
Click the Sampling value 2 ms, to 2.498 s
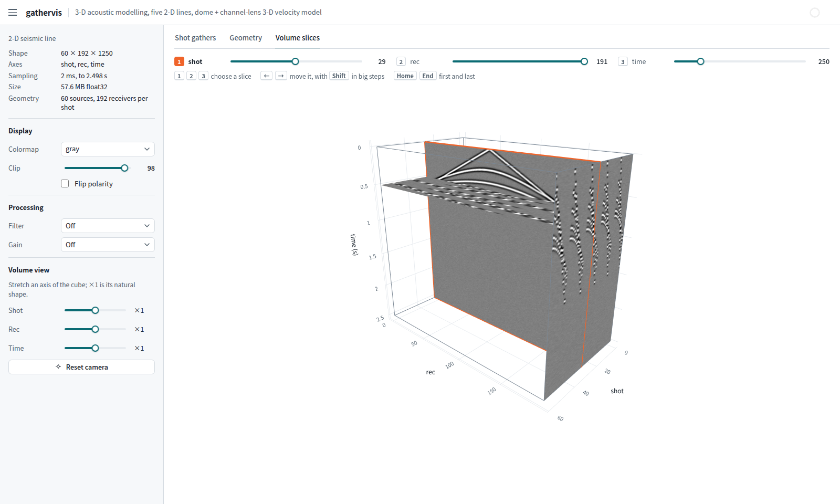84,76
